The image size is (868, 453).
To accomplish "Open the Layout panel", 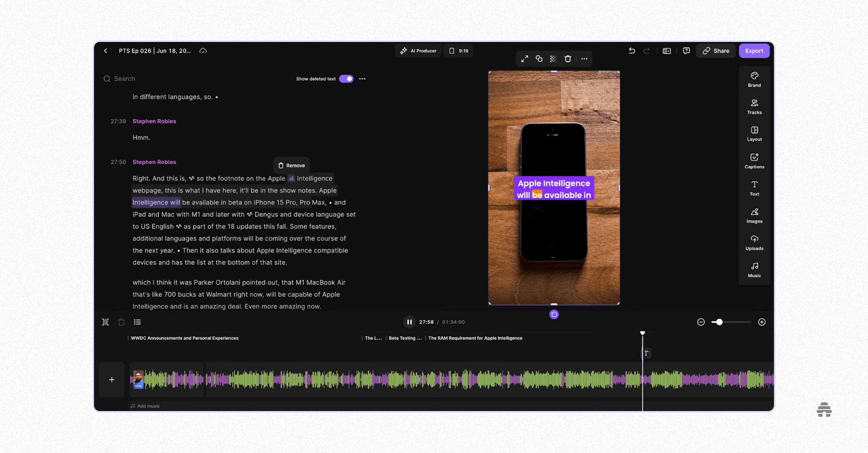I will (x=754, y=134).
